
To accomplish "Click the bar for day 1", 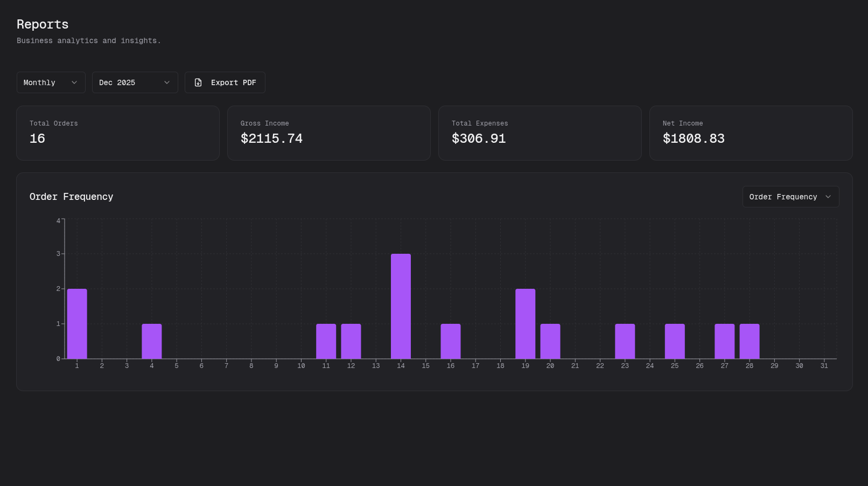I will click(x=77, y=323).
